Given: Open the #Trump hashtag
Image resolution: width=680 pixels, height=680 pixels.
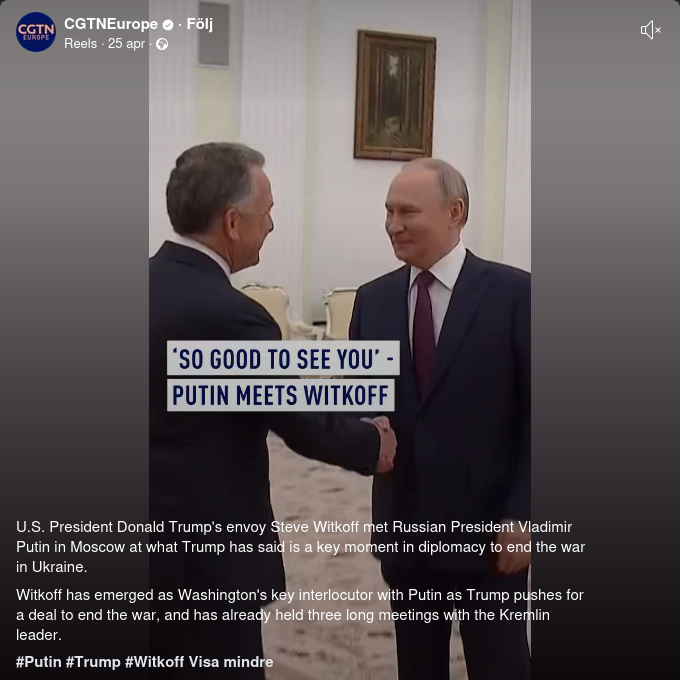Looking at the screenshot, I should pyautogui.click(x=93, y=662).
